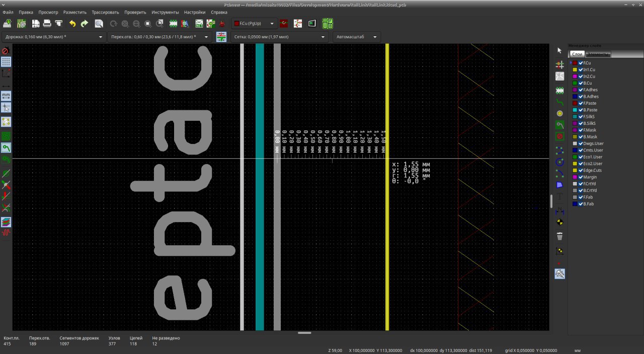Open the Трассировать menu
The image size is (644, 354).
[105, 12]
